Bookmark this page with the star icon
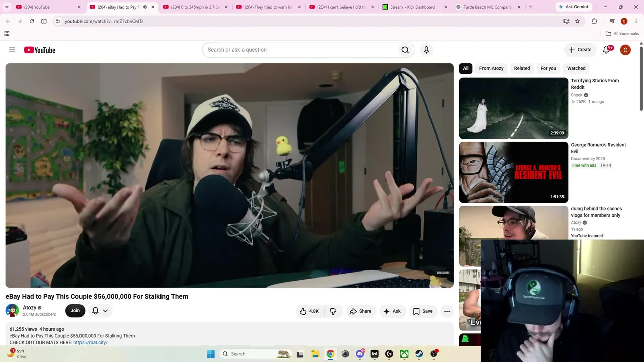Image resolution: width=644 pixels, height=362 pixels. pos(577,21)
